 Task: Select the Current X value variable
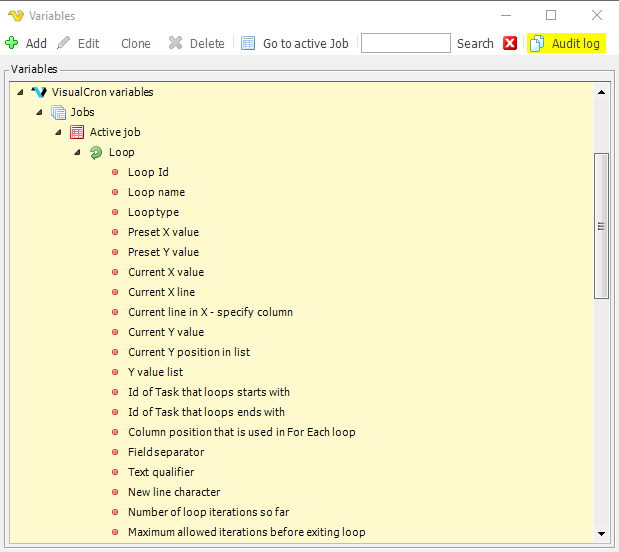(x=165, y=272)
